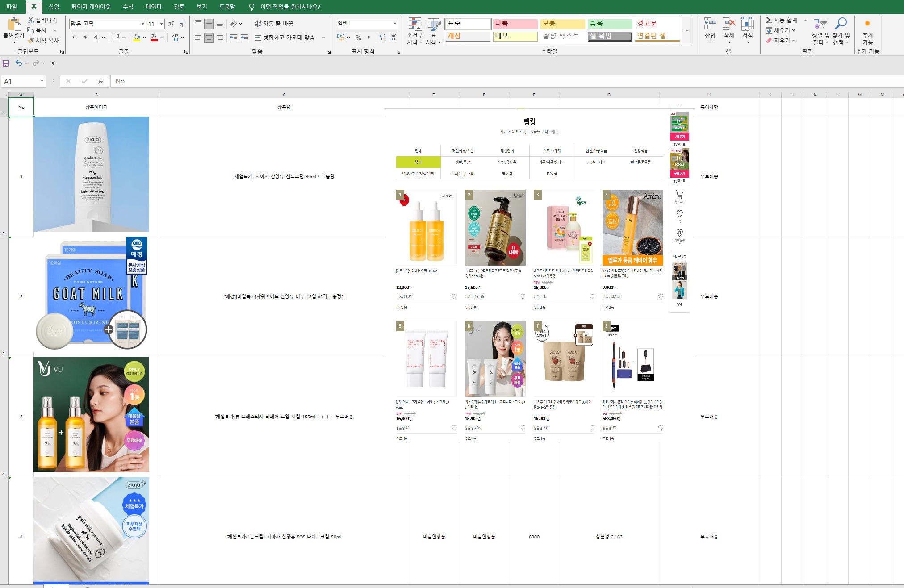
Task: Open the 데이터 ribbon tab
Action: [x=153, y=7]
